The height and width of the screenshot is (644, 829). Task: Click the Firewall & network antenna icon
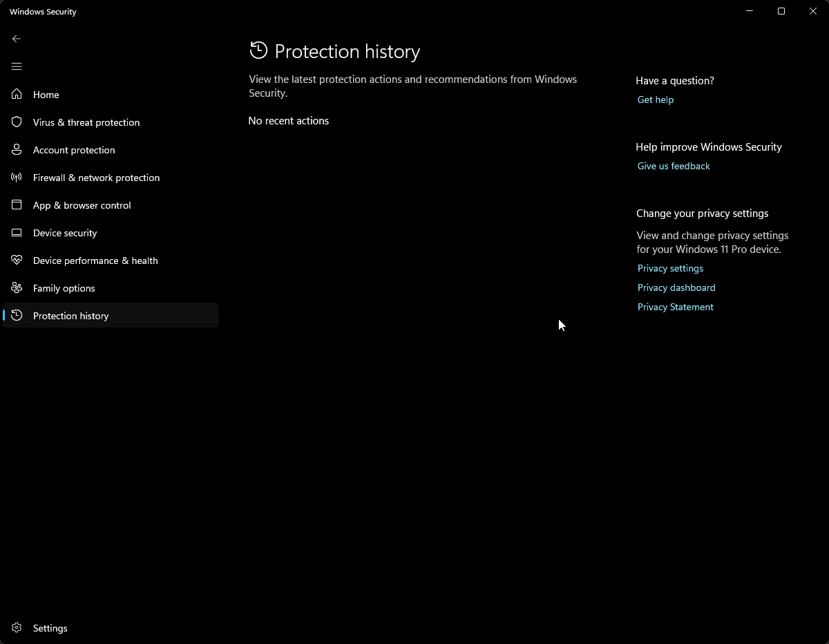point(17,178)
